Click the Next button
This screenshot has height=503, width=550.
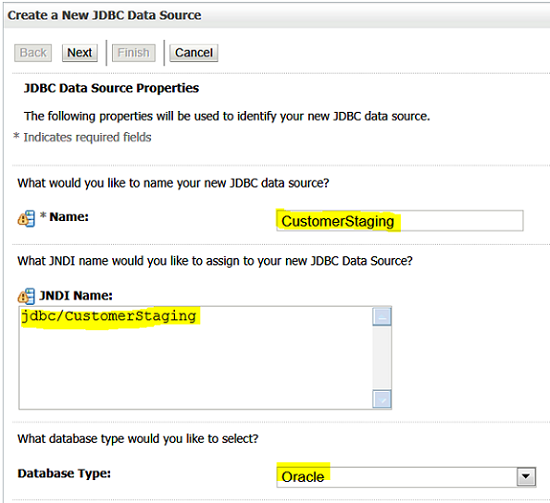pyautogui.click(x=80, y=53)
